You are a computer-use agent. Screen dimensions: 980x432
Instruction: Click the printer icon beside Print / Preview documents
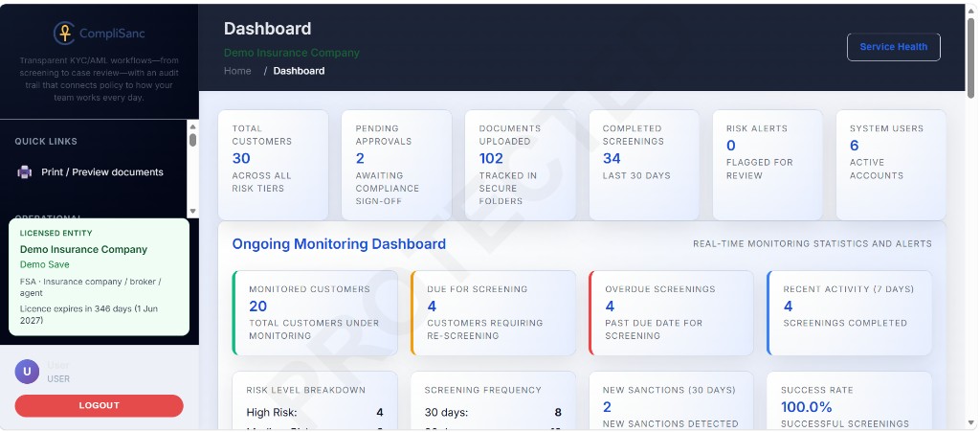24,171
